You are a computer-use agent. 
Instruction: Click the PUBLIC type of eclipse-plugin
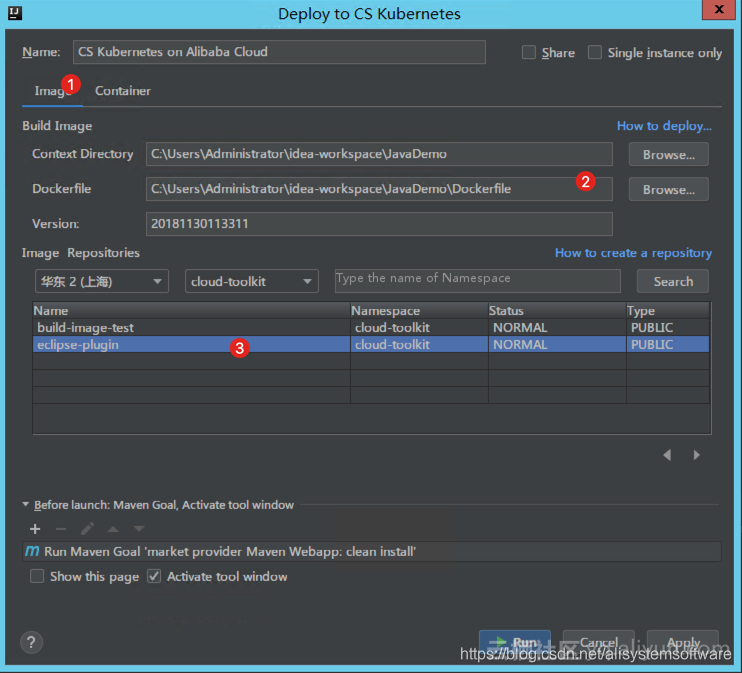tap(652, 345)
